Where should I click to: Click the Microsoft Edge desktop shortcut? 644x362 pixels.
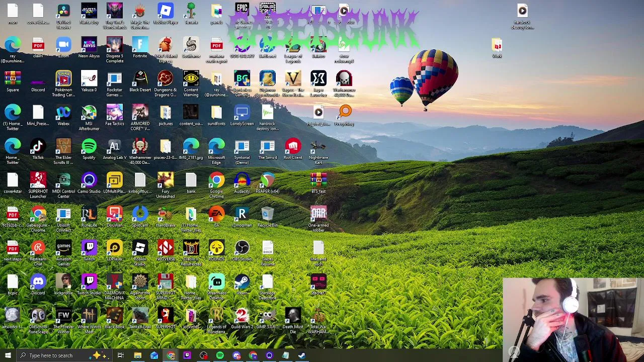pos(216,152)
